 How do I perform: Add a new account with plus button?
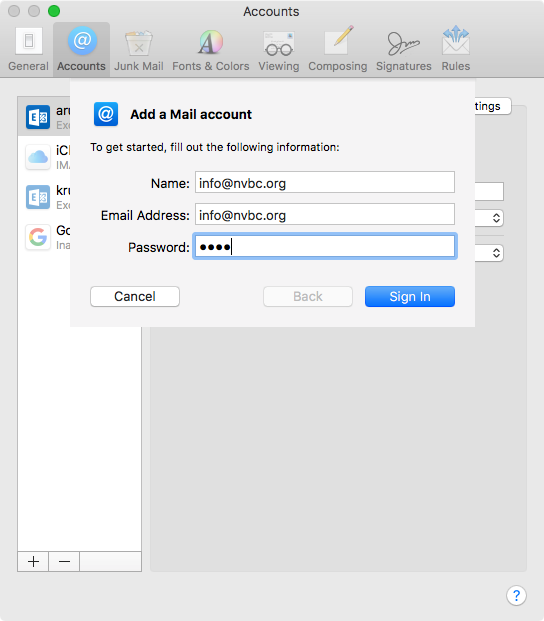(33, 562)
